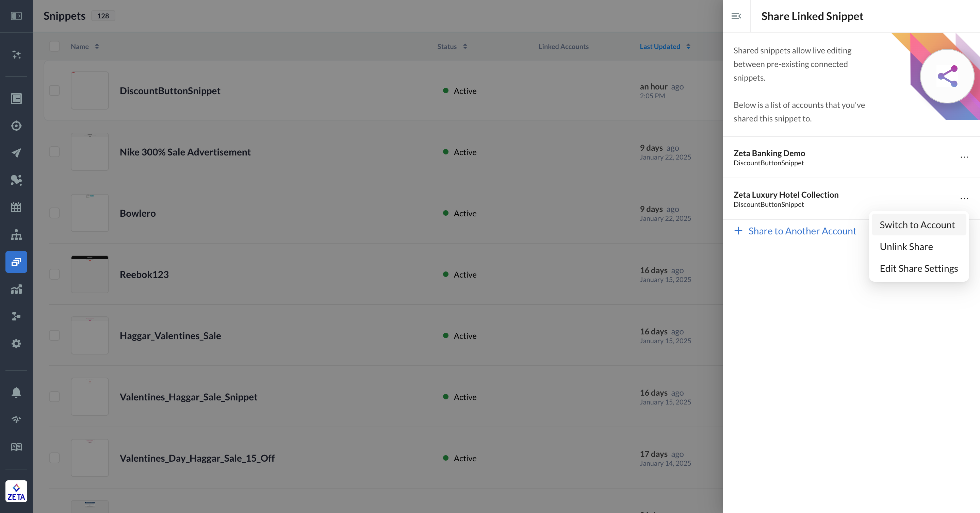Open the settings gear icon
This screenshot has width=980, height=513.
tap(16, 343)
